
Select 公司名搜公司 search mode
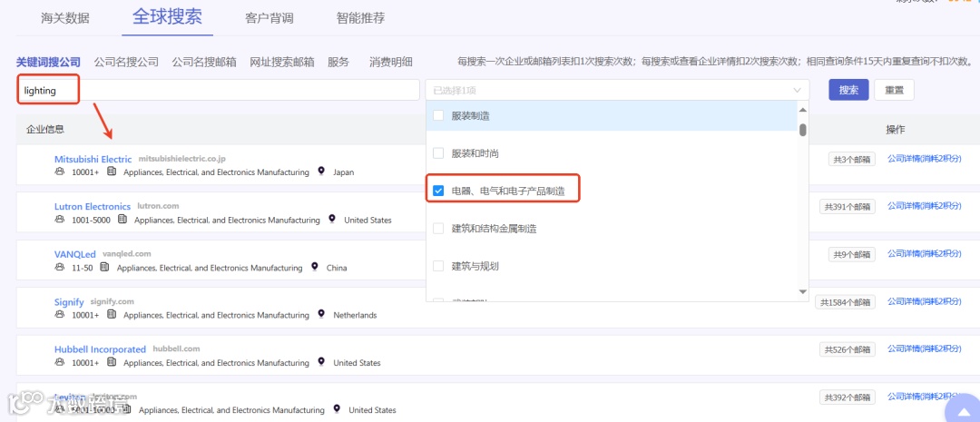click(126, 62)
